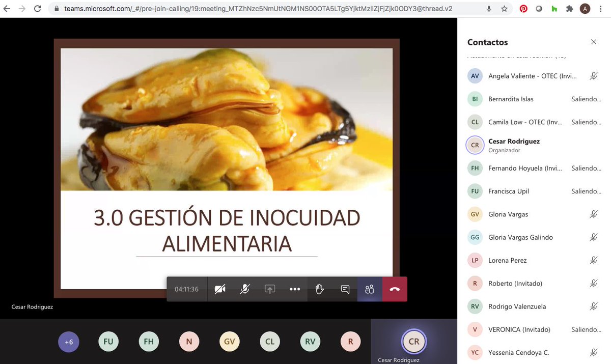Toggle the participants panel button
Viewport: 611px width, 364px height.
click(x=370, y=289)
